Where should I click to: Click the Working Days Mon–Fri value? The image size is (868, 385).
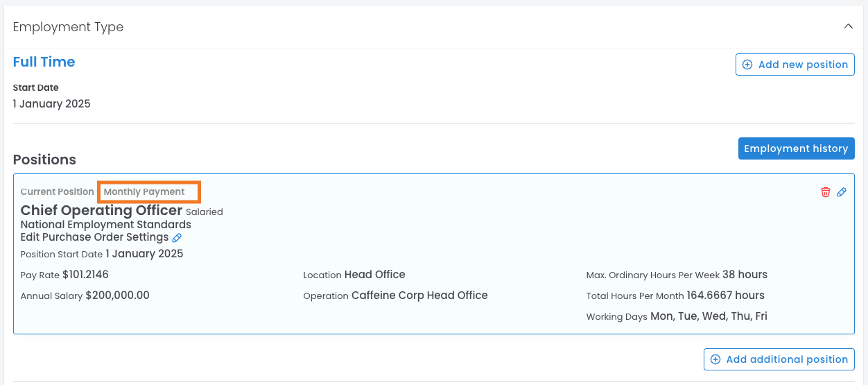709,316
